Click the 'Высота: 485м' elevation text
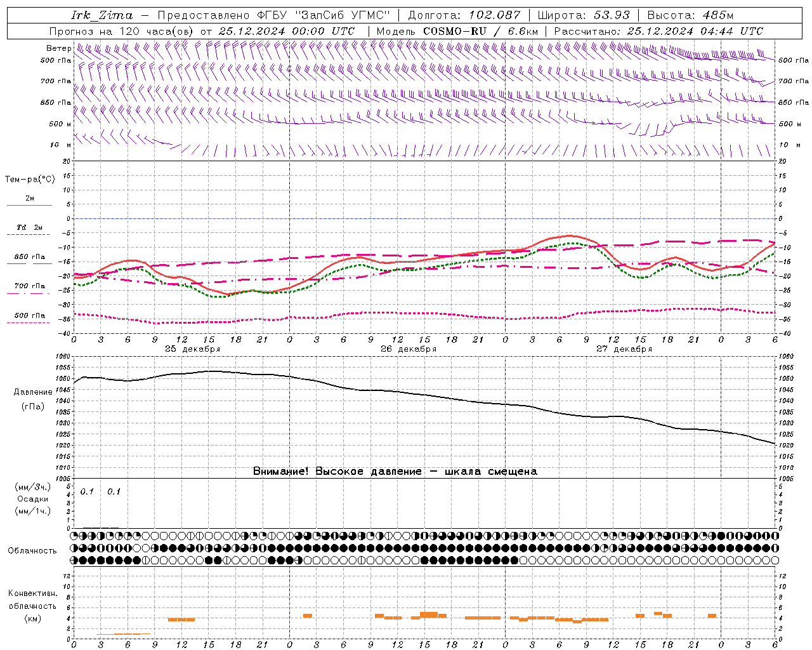The width and height of the screenshot is (812, 650). pyautogui.click(x=690, y=15)
